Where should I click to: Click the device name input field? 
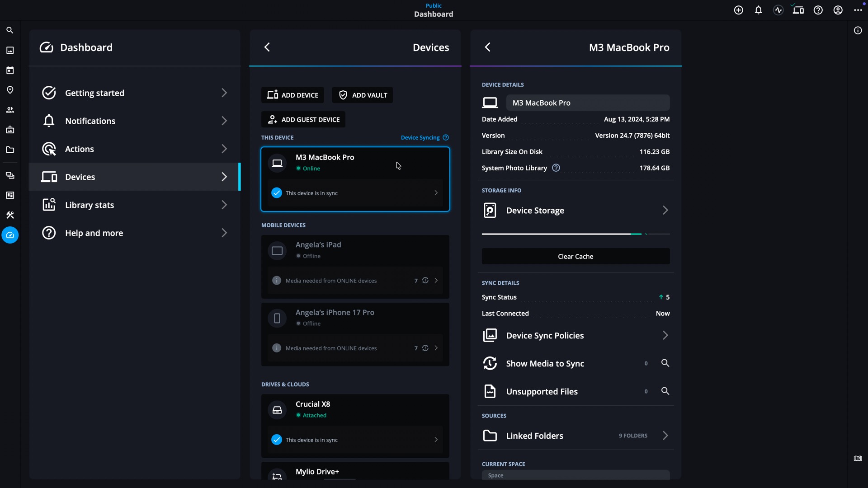[588, 103]
